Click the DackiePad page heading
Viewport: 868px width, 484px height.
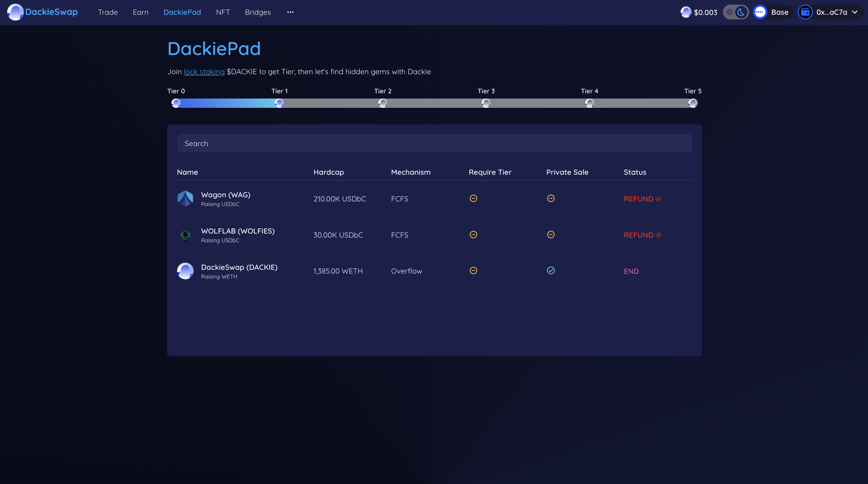pos(214,48)
